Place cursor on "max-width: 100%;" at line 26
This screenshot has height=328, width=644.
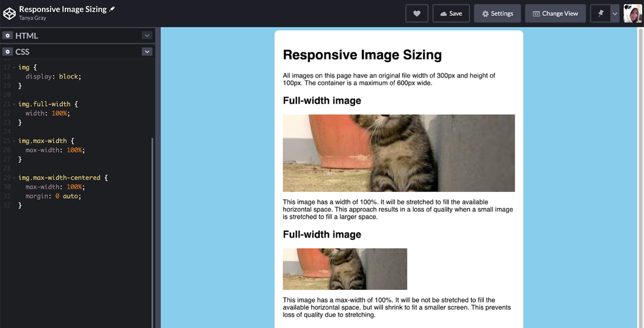click(x=55, y=150)
